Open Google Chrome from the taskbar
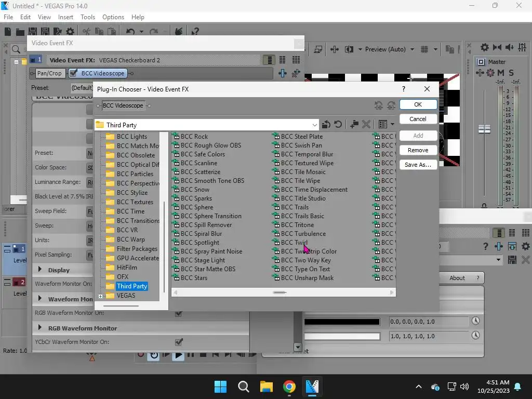Image resolution: width=532 pixels, height=399 pixels. click(289, 387)
